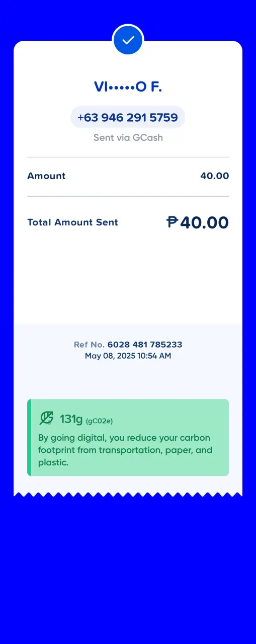Tap the blue checkmark success icon
The width and height of the screenshot is (256, 644).
click(128, 39)
